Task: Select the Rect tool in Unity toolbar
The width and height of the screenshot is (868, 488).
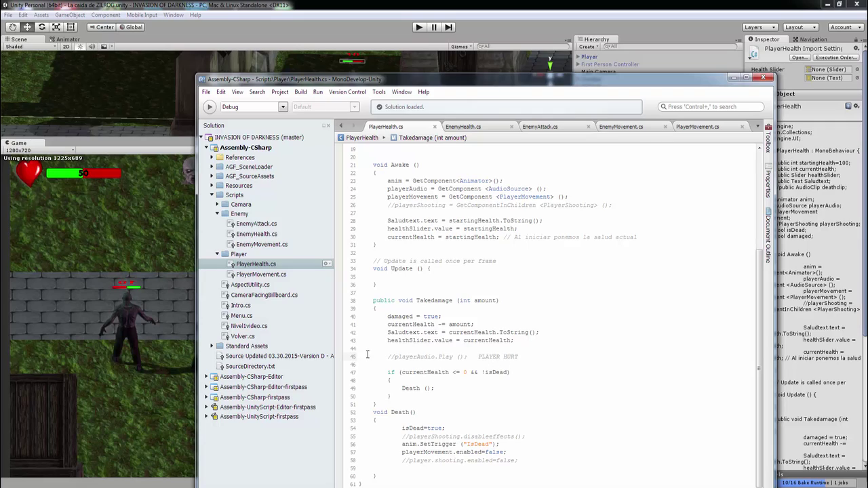Action: point(71,27)
